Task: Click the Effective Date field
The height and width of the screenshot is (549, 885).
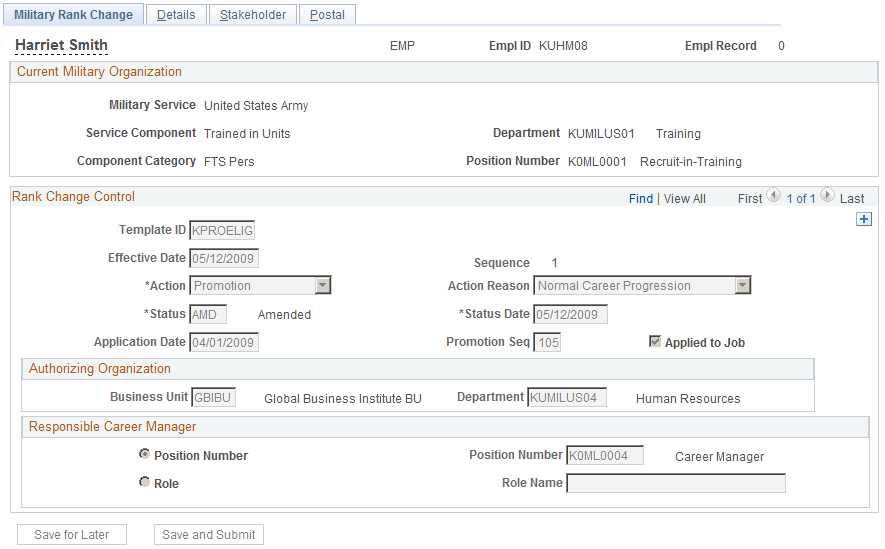Action: [224, 258]
